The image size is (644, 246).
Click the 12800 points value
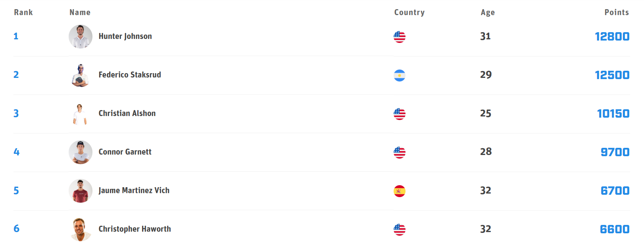(x=612, y=37)
